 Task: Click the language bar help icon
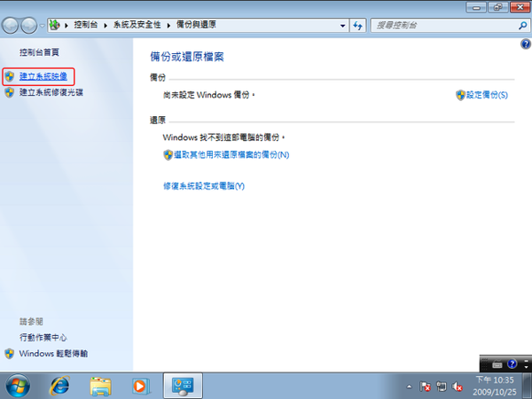click(x=512, y=364)
